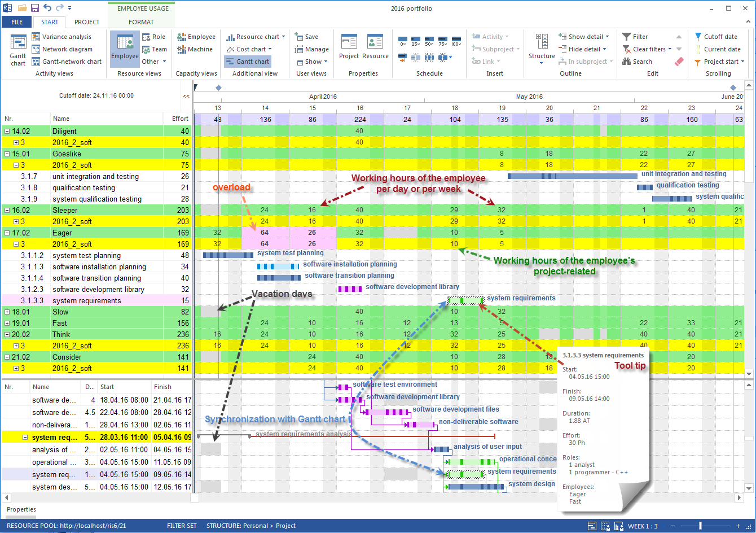
Task: Click the Undo arrow in title bar
Action: point(47,8)
